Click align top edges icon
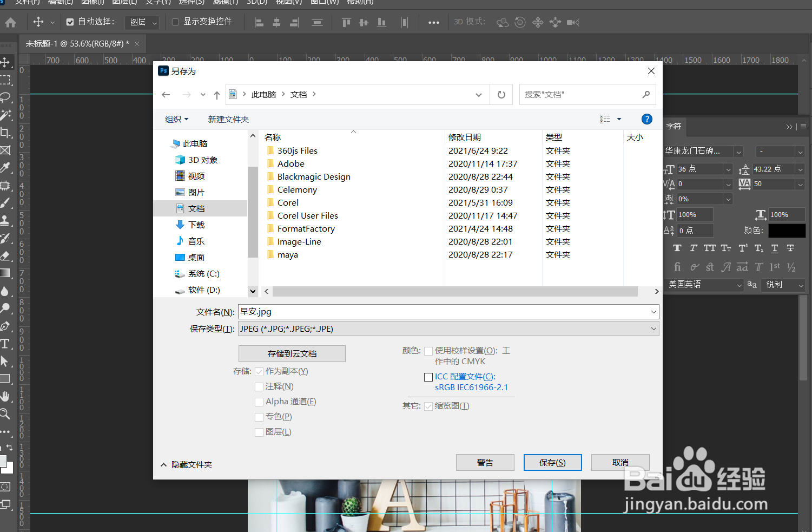 point(346,22)
